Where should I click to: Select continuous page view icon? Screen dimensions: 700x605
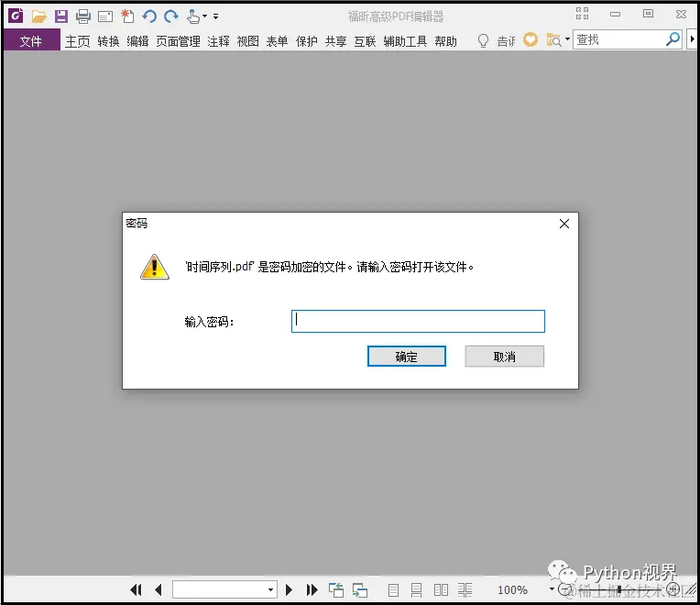417,589
